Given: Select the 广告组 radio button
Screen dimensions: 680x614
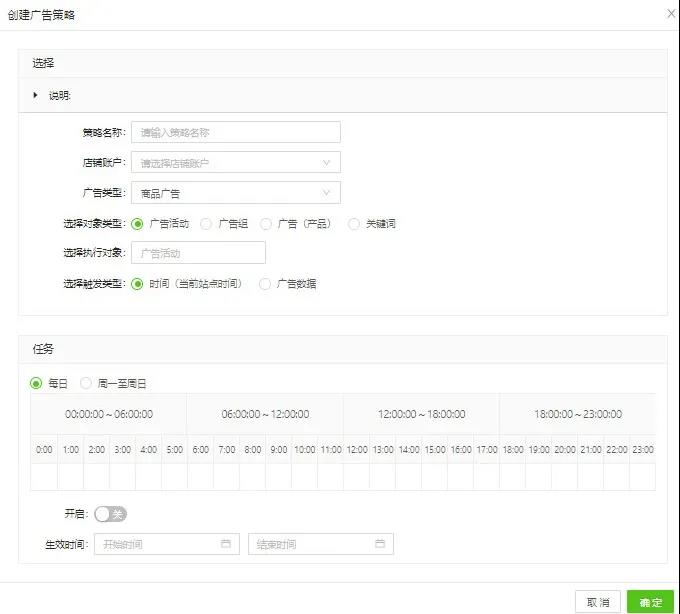Looking at the screenshot, I should pos(207,224).
